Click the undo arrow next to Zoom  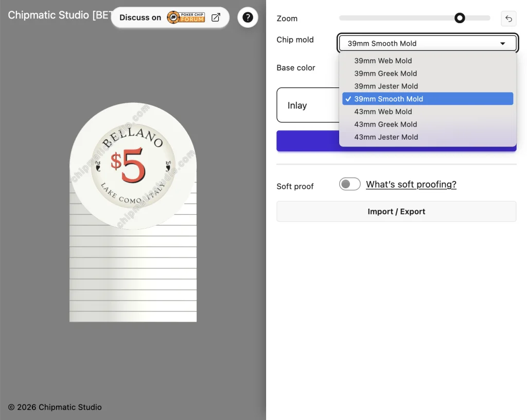click(x=508, y=19)
